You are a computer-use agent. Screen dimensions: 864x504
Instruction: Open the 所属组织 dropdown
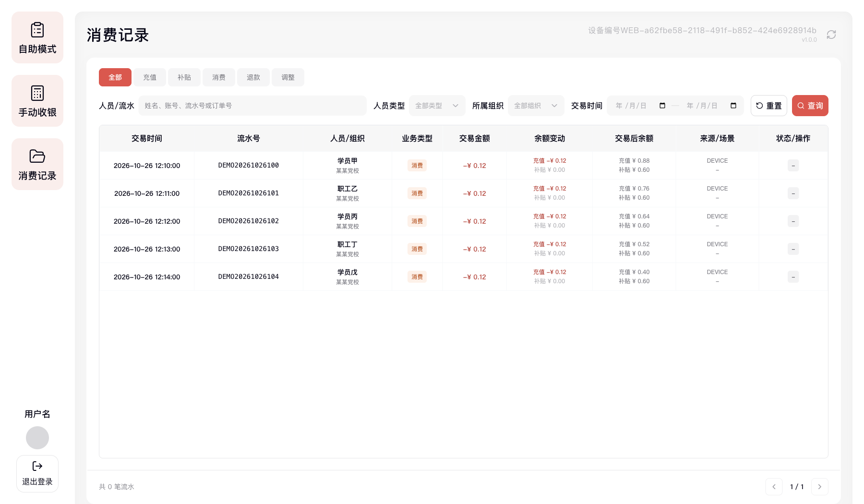pyautogui.click(x=536, y=106)
